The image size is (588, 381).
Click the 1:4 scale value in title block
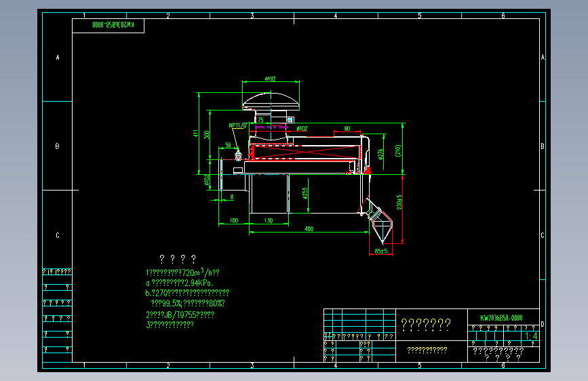(531, 336)
